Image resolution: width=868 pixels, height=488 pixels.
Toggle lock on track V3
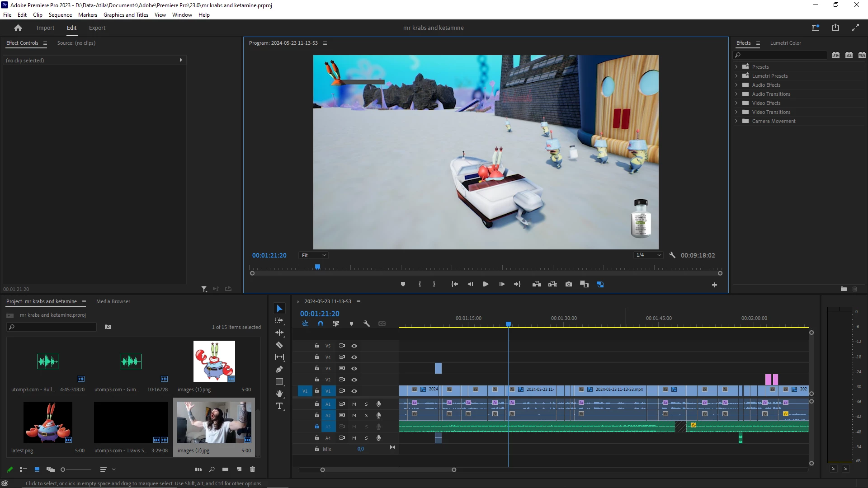(x=317, y=368)
